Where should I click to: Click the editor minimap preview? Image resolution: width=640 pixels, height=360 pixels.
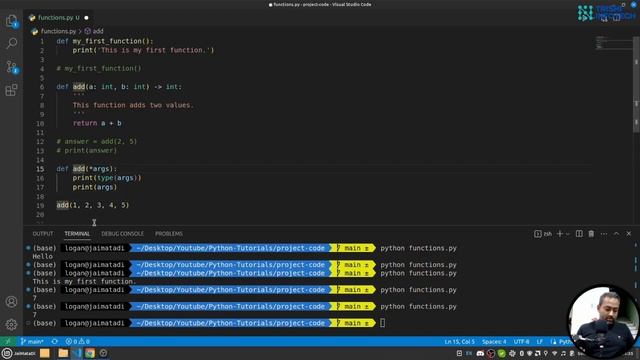(613, 42)
